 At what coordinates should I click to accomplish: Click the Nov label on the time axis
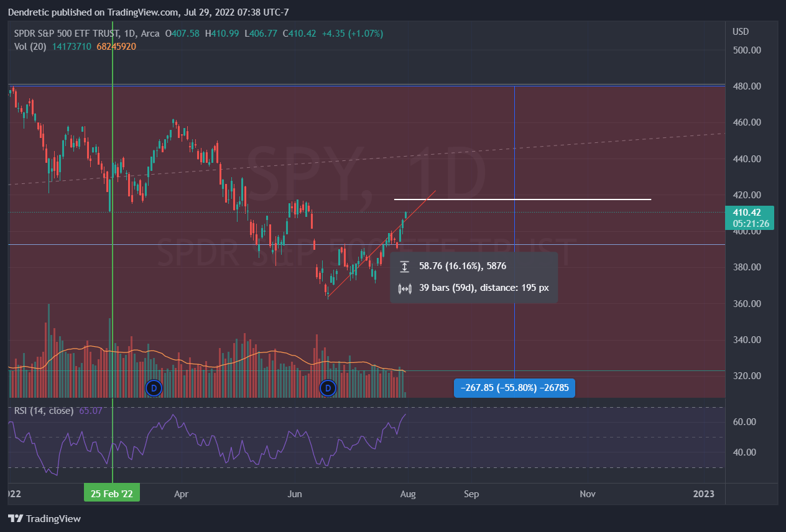pos(588,494)
